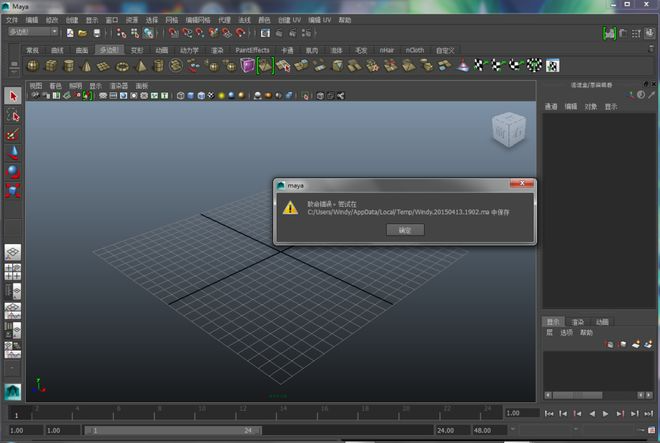Click the purple cube shelf icon
This screenshot has height=443, width=660.
click(x=248, y=66)
